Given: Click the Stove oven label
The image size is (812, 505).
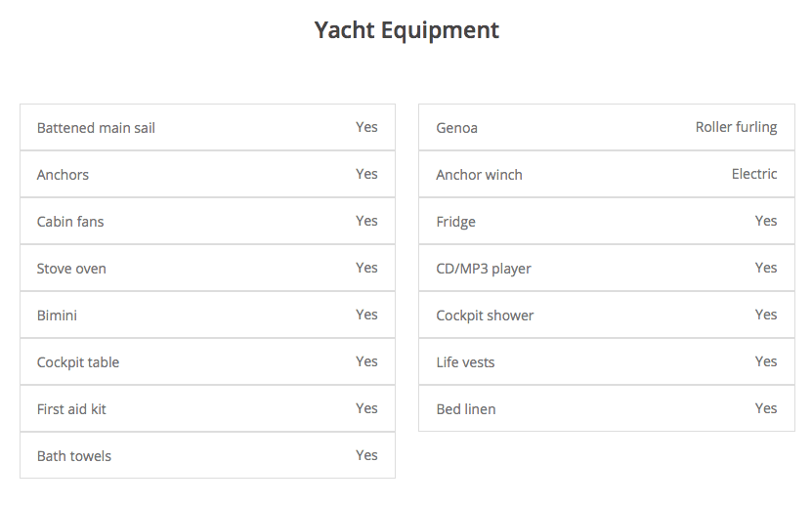Looking at the screenshot, I should (71, 269).
